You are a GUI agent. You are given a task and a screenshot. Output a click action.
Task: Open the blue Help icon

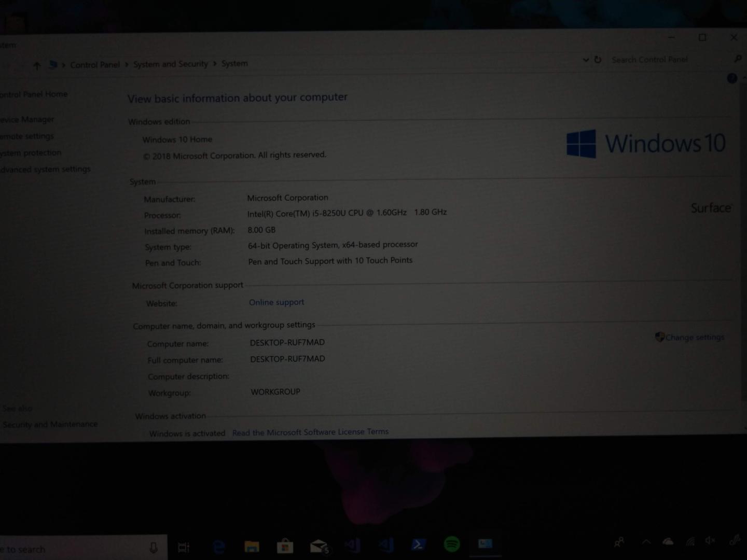point(732,78)
